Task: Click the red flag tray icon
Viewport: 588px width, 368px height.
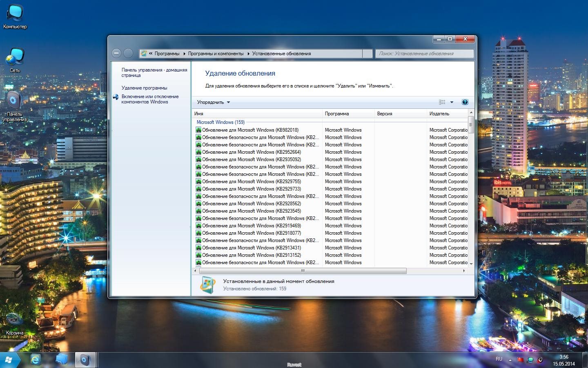Action: click(520, 360)
